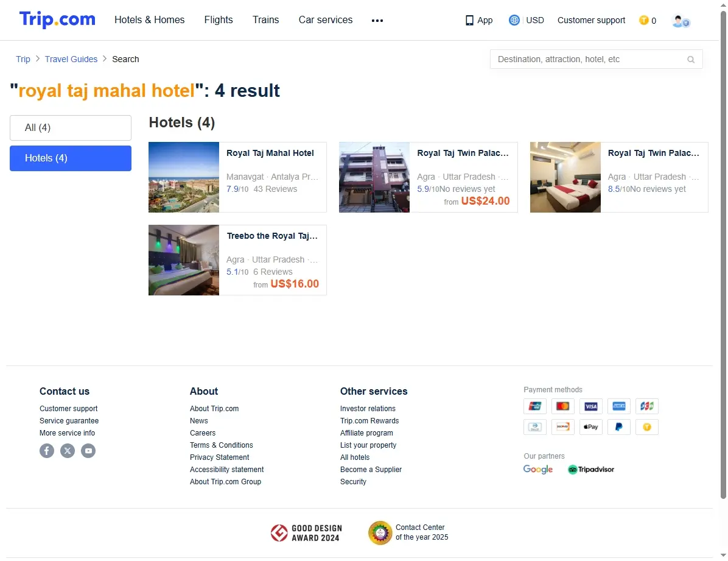Open Accessibility statement link
The image size is (728, 561).
[227, 470]
